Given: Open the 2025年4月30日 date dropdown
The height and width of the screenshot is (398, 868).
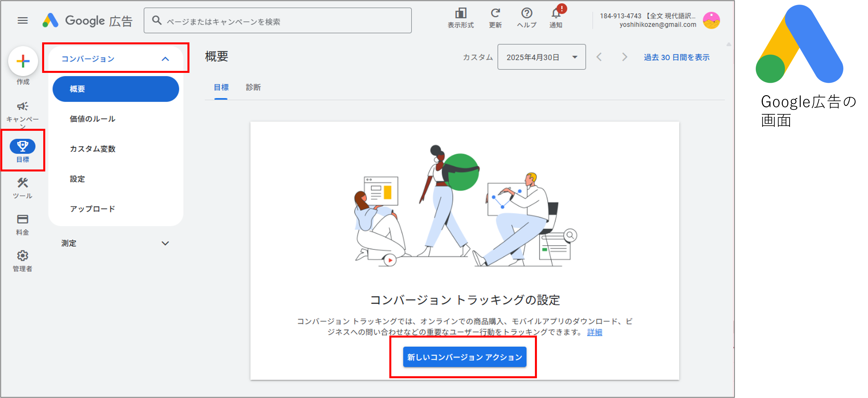Looking at the screenshot, I should (x=541, y=57).
